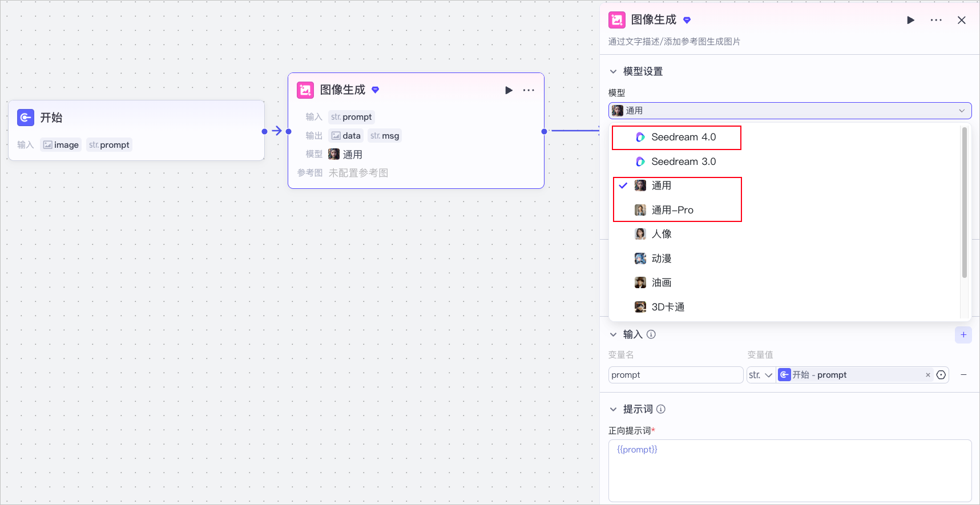This screenshot has width=980, height=505.
Task: Remove the prompt input row with minus icon
Action: click(x=963, y=375)
